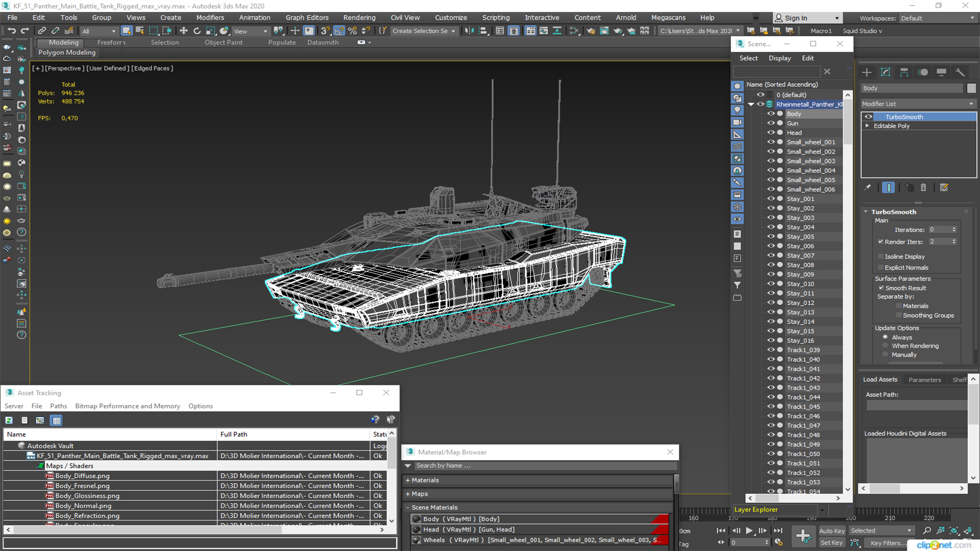
Task: Hide the Gun object in Scene Explorer
Action: tap(771, 123)
